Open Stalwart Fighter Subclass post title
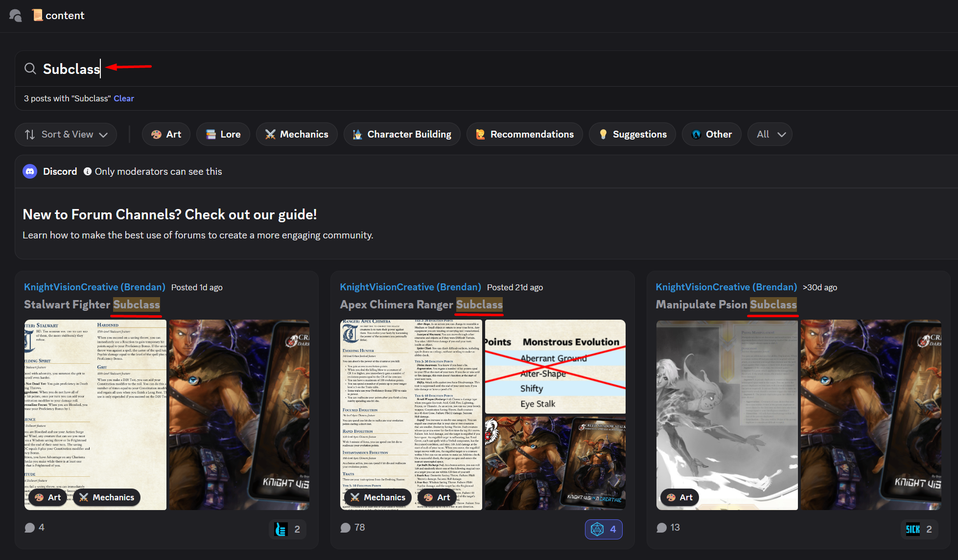The image size is (958, 560). [x=92, y=304]
